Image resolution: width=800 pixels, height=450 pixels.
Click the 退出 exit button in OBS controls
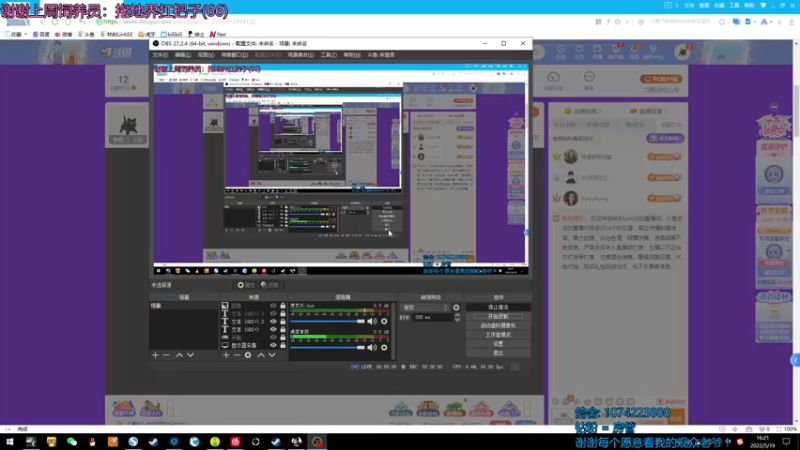498,353
